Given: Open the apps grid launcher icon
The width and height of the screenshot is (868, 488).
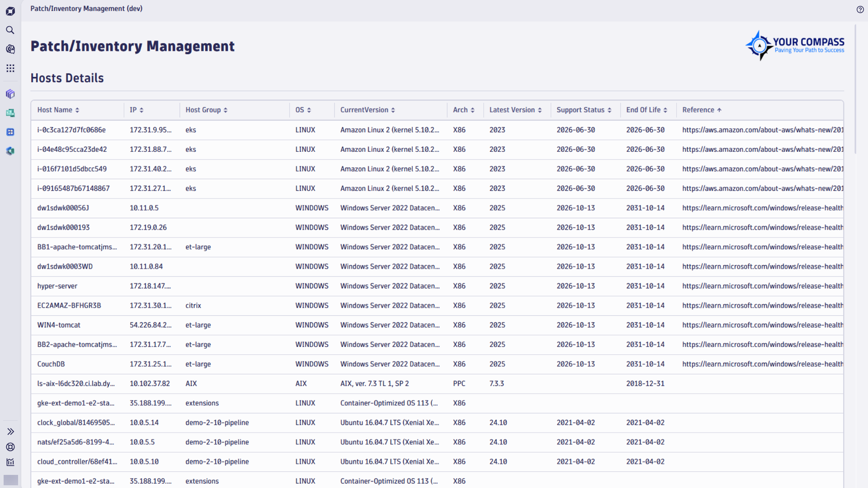Looking at the screenshot, I should tap(10, 68).
